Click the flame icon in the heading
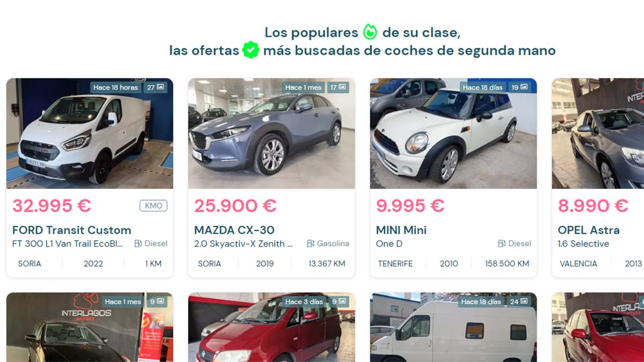 pos(370,32)
